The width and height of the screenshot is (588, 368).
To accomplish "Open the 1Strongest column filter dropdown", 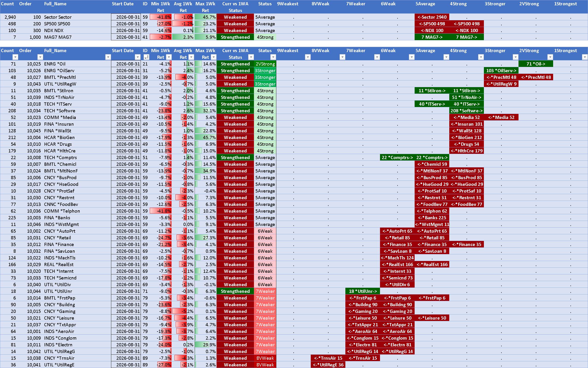I will point(585,57).
